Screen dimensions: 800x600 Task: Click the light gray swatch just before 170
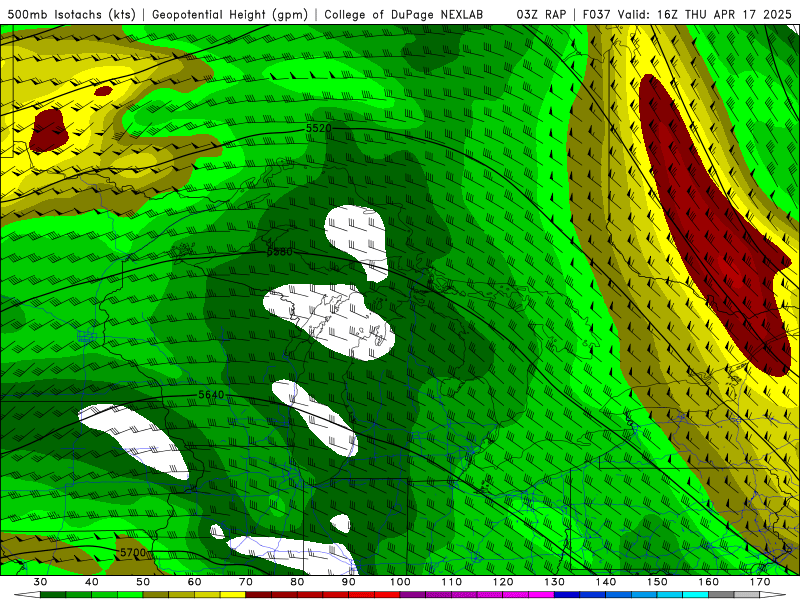pos(747,595)
